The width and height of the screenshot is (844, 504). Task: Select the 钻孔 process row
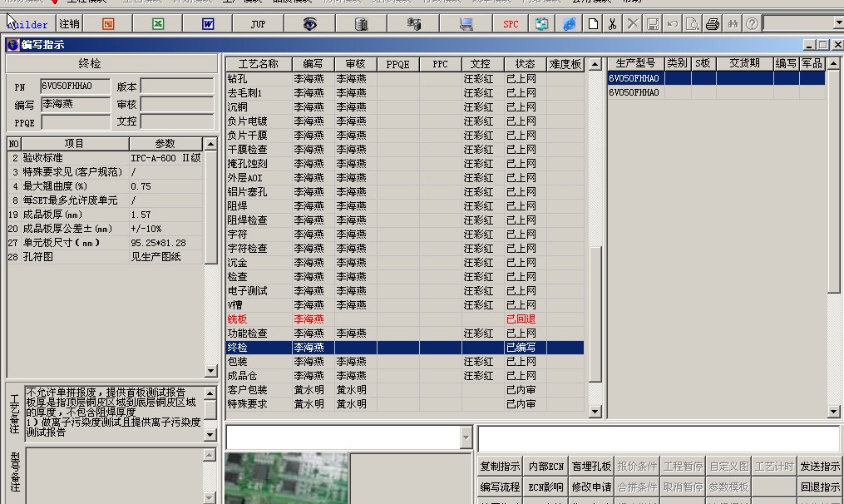tap(405, 79)
